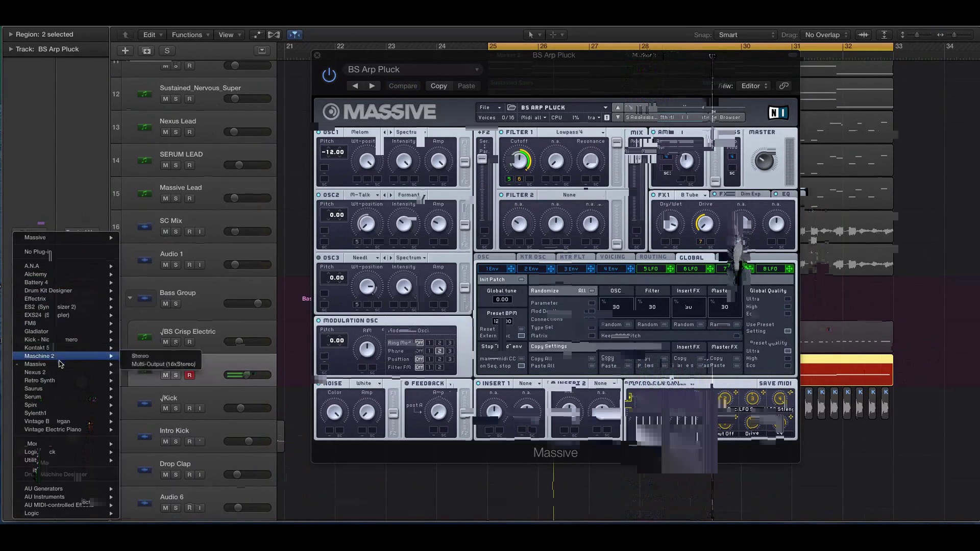Expand the Track BS Arp Pluck disclosure triangle
This screenshot has height=551, width=980.
click(10, 49)
